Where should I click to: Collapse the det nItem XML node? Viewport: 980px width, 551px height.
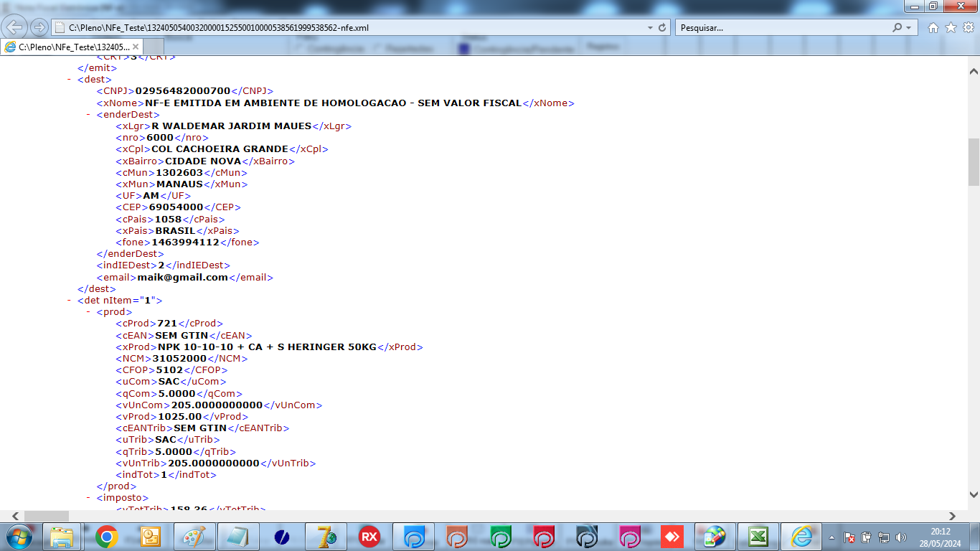(70, 301)
